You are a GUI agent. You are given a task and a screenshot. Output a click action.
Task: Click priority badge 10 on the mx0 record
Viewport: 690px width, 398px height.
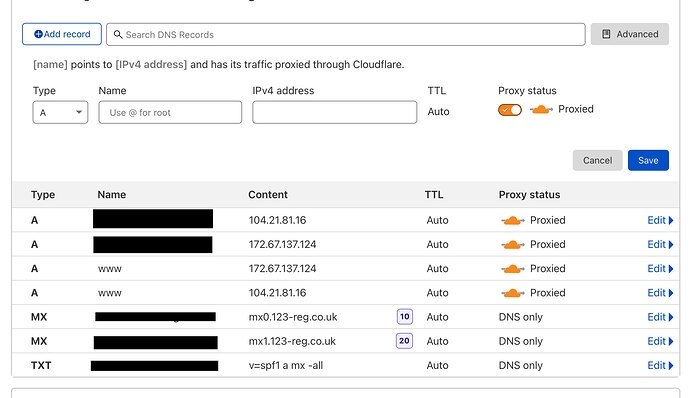405,317
